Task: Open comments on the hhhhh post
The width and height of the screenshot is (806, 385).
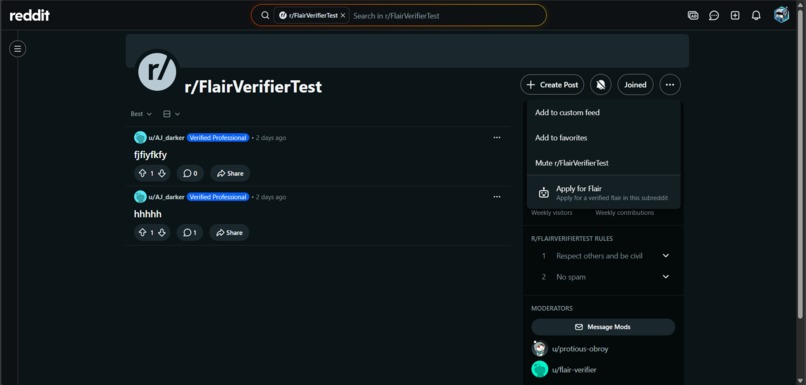Action: pyautogui.click(x=190, y=232)
